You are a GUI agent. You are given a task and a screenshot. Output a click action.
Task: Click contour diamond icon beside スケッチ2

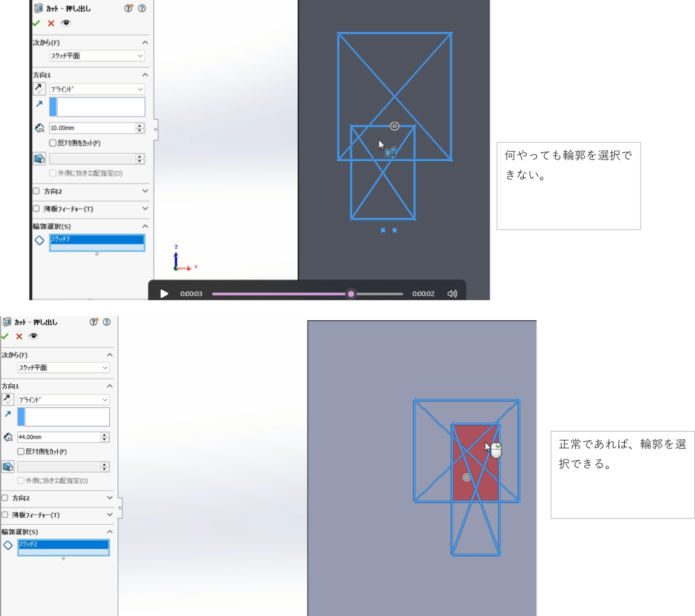pos(8,545)
